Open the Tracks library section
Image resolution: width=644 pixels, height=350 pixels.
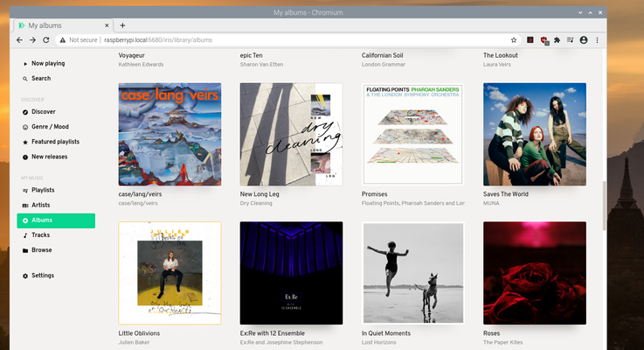tap(40, 235)
